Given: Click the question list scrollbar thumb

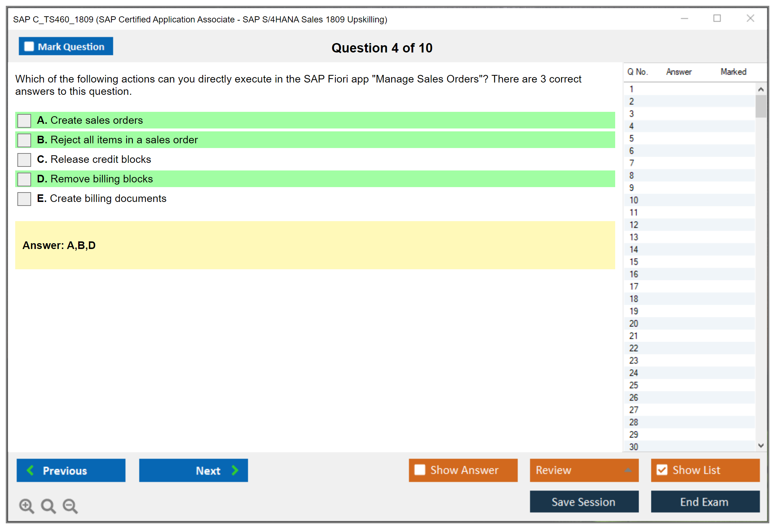Looking at the screenshot, I should [x=761, y=106].
